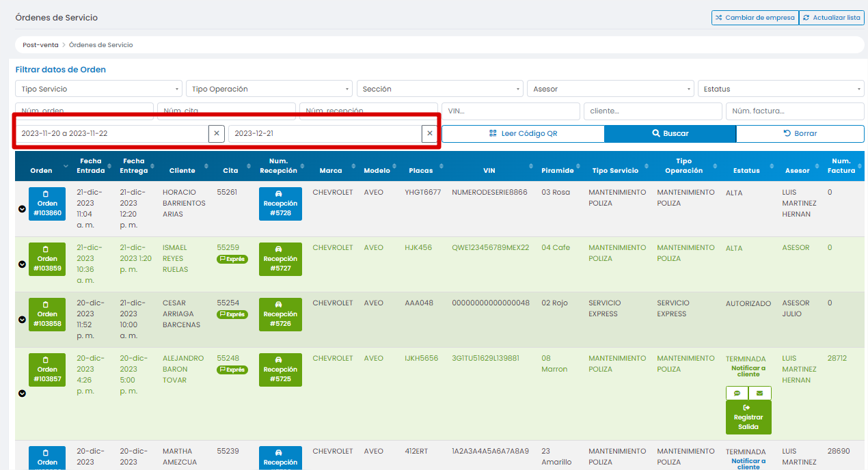Sort by Cliente column
Image resolution: width=868 pixels, height=470 pixels.
[184, 166]
